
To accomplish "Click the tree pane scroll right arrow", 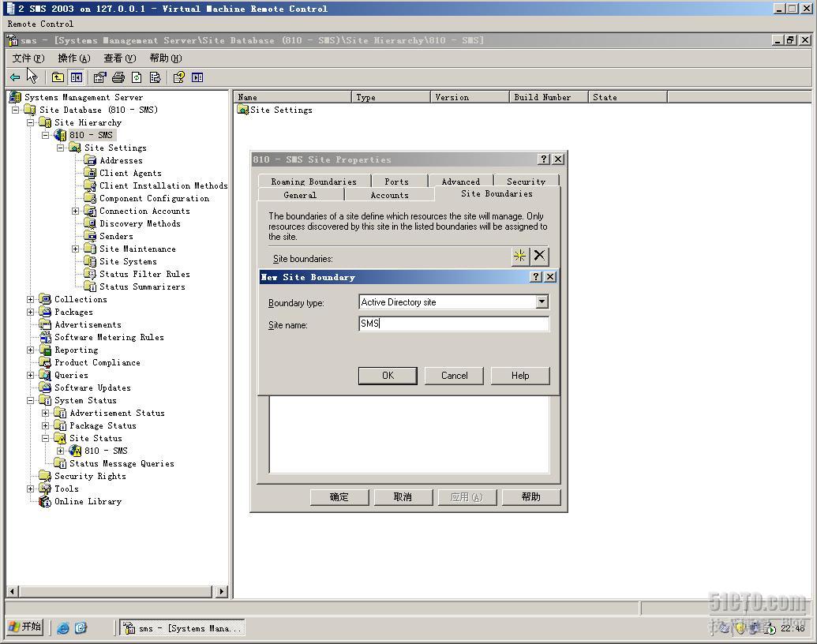I will tap(222, 591).
